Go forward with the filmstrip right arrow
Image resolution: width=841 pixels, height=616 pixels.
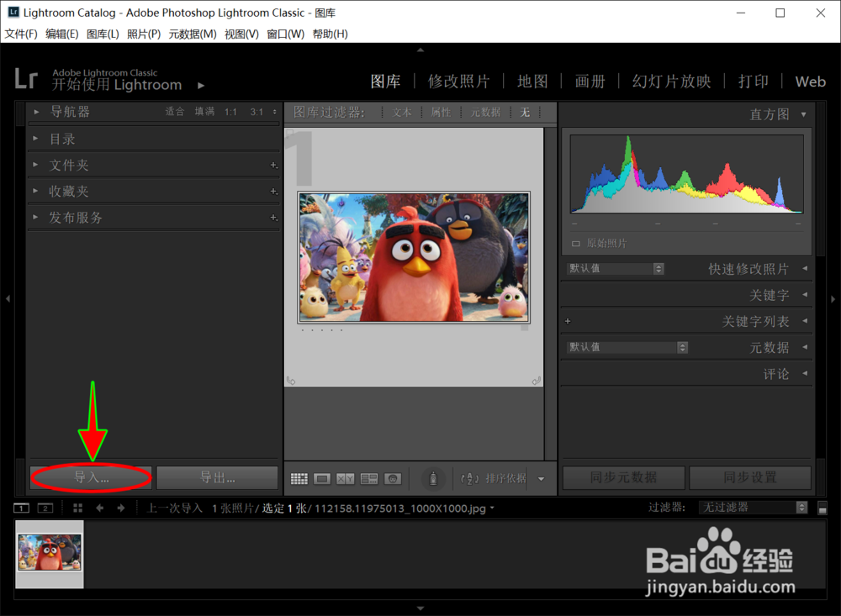121,508
